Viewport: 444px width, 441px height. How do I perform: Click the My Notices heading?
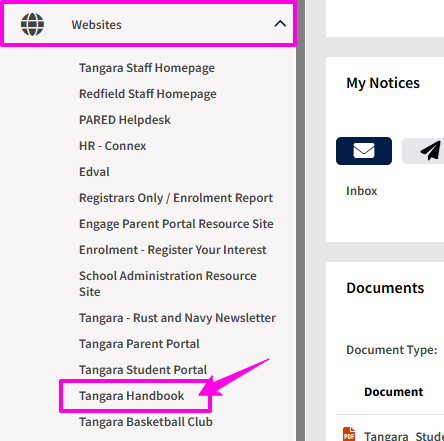[383, 83]
